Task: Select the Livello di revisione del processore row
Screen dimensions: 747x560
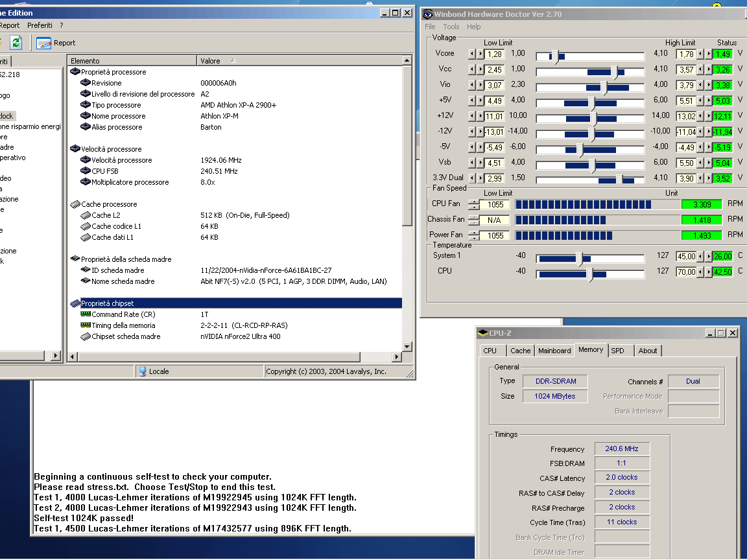Action: pyautogui.click(x=235, y=94)
